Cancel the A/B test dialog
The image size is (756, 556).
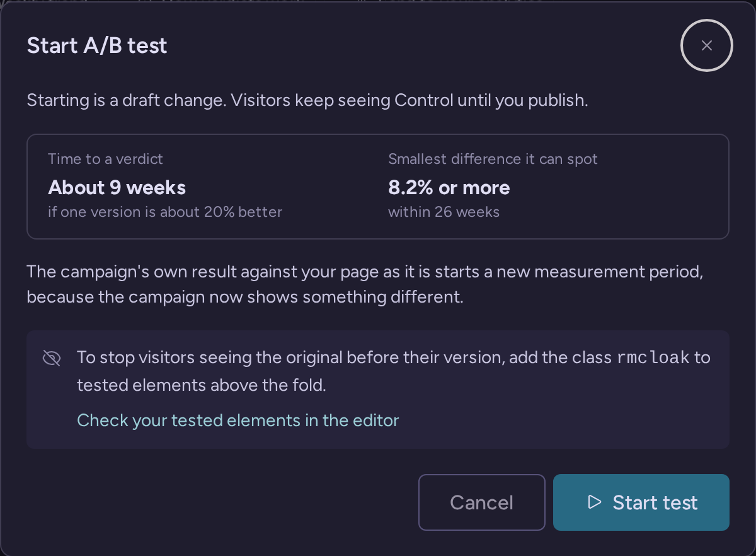pyautogui.click(x=482, y=502)
